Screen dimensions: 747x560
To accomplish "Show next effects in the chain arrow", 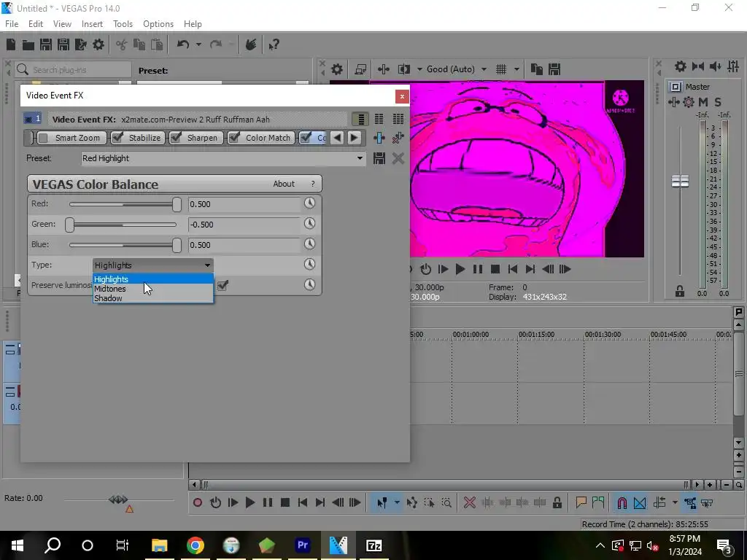I will click(x=354, y=138).
